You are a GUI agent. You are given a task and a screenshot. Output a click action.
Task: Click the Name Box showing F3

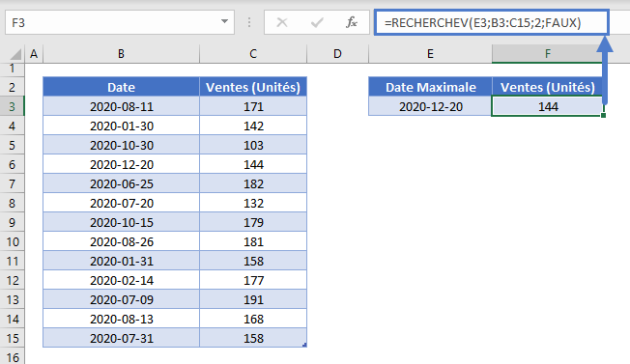point(119,22)
